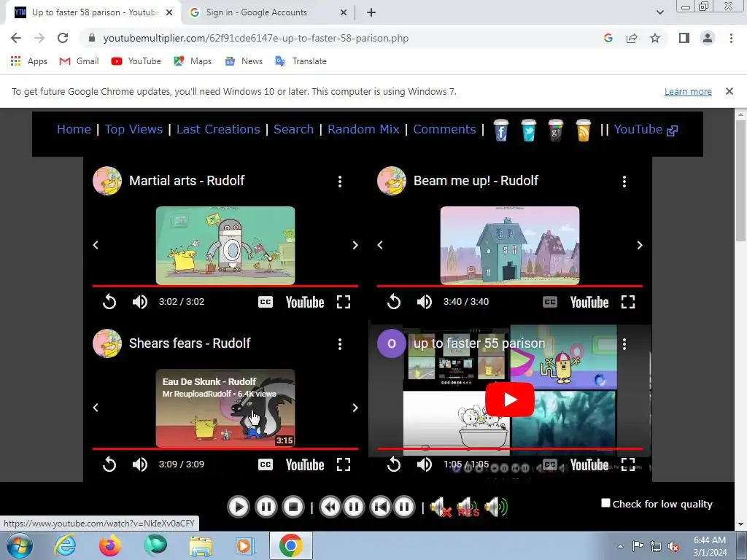Viewport: 747px width, 560px height.
Task: Show next suggestion in Martial arts player
Action: click(x=355, y=245)
